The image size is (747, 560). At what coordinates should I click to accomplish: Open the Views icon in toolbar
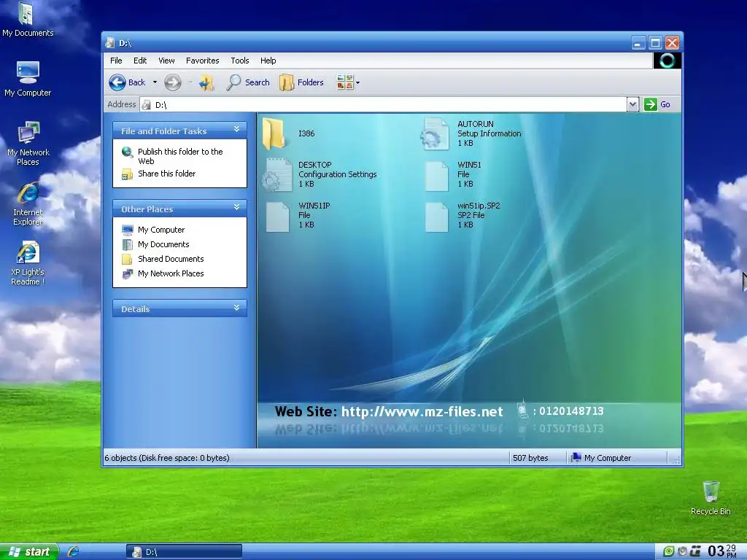[x=345, y=82]
